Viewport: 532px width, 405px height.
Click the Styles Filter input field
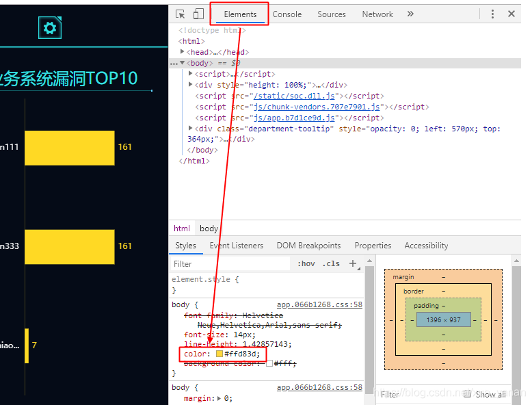230,264
